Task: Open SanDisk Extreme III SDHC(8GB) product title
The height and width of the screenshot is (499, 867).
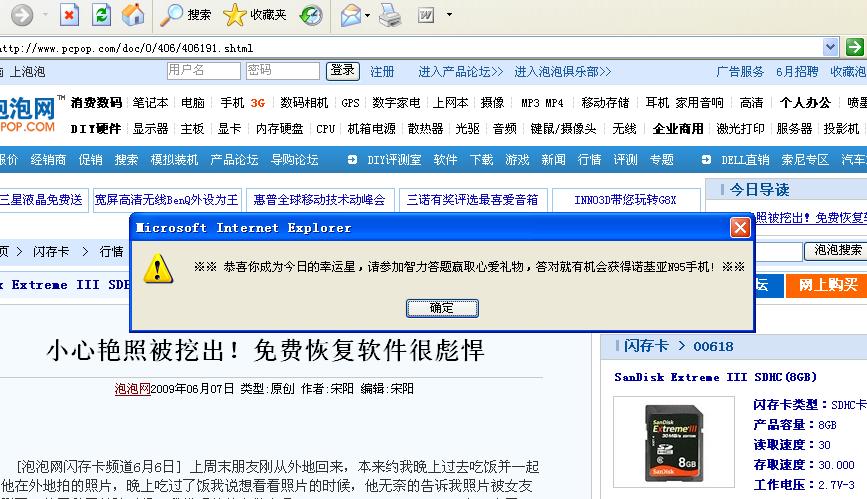Action: pos(715,377)
